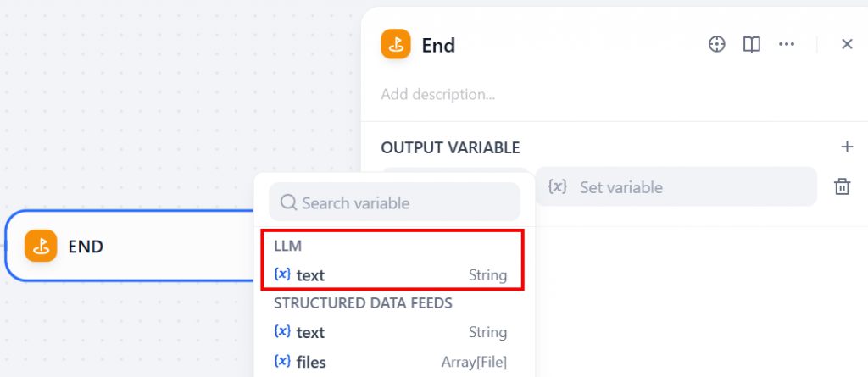Click the {x} icon in Set variable field
868x377 pixels.
(x=557, y=187)
